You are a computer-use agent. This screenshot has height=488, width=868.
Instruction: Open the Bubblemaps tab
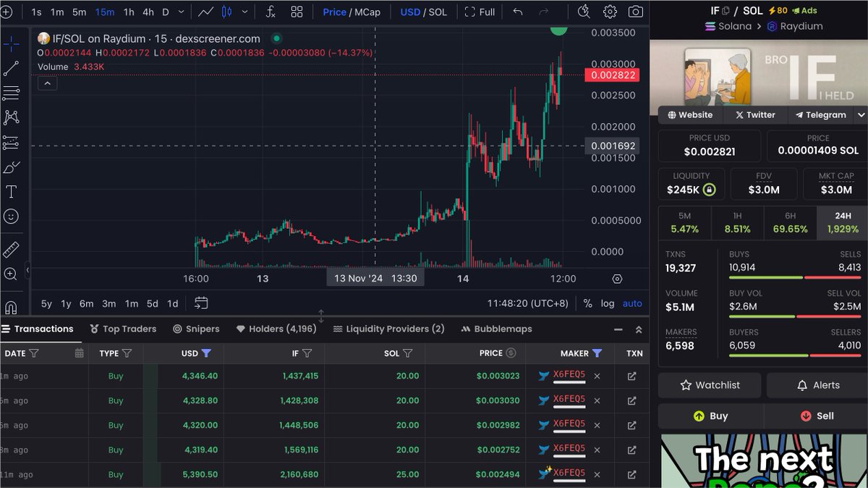coord(496,329)
